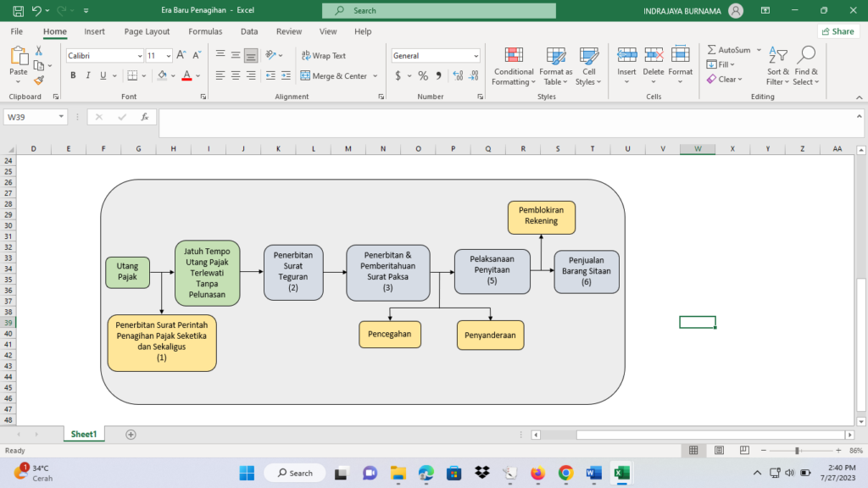Click the Merge & Center button

pos(332,75)
